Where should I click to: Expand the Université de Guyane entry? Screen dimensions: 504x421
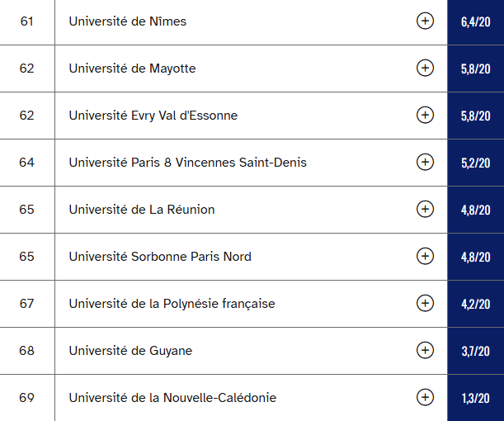pos(425,350)
